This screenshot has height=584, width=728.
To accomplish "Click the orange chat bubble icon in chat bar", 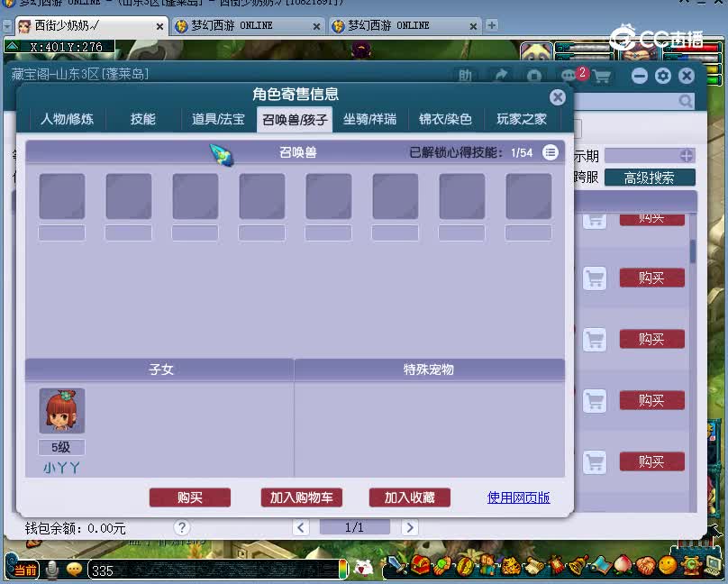I will click(x=74, y=570).
